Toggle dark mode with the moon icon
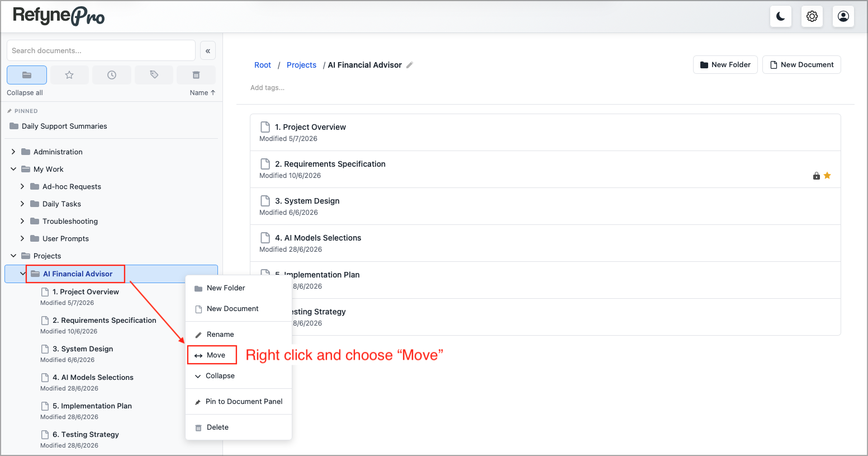Screen dimensions: 868x456 click(x=780, y=16)
